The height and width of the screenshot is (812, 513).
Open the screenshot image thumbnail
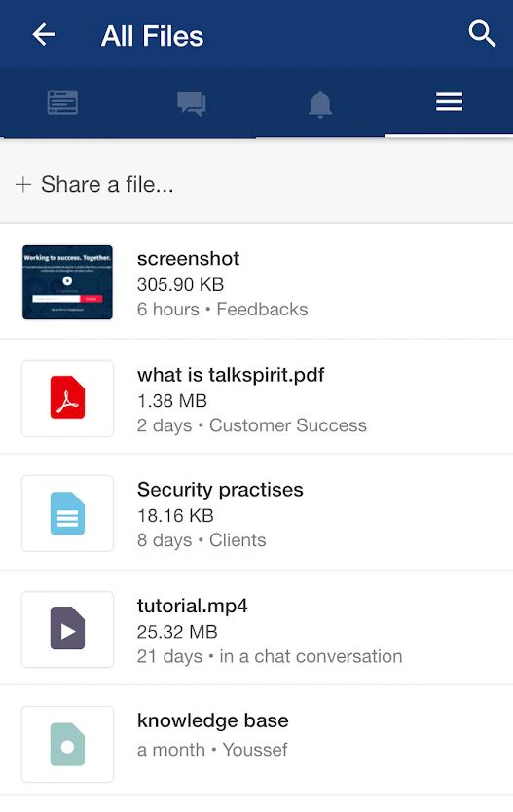pos(67,282)
